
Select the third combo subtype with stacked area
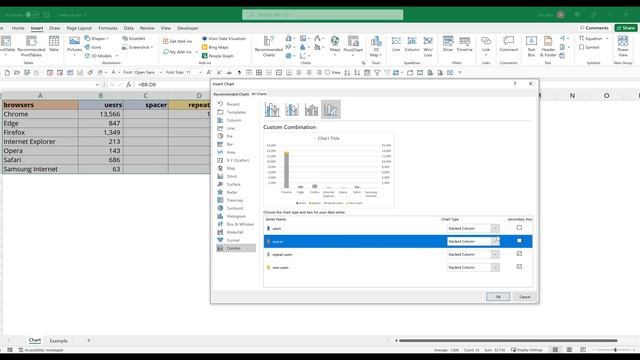tap(311, 109)
